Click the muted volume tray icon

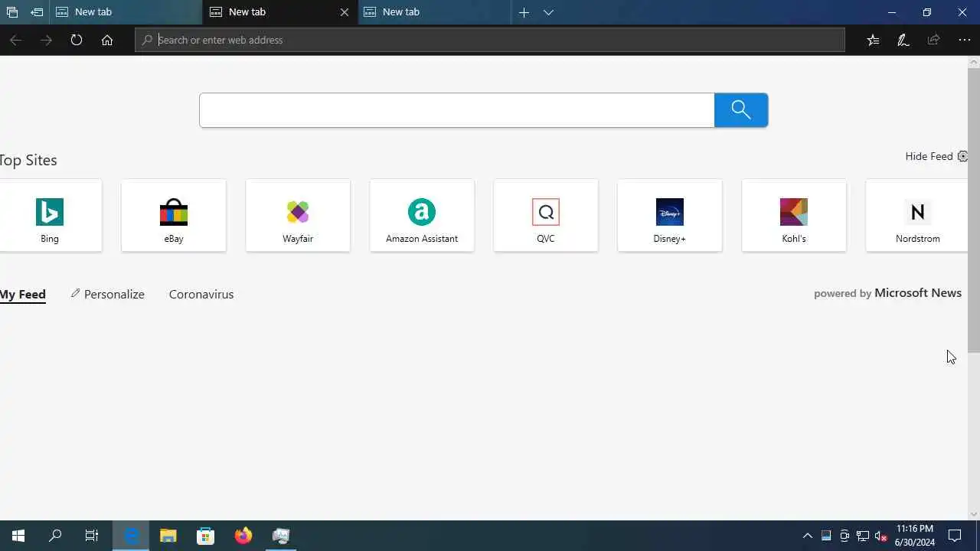[880, 536]
